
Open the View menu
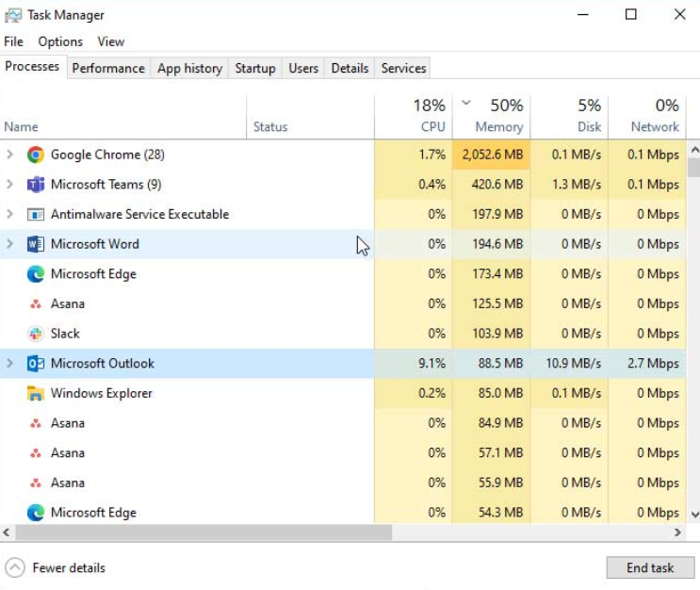click(x=111, y=42)
